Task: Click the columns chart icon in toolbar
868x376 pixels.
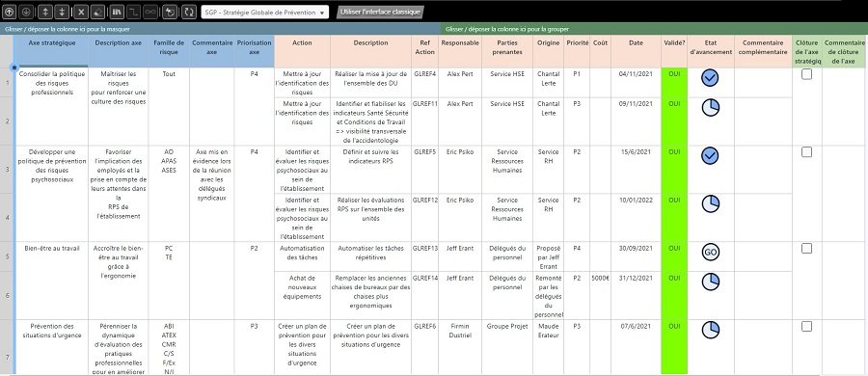Action: 118,12
